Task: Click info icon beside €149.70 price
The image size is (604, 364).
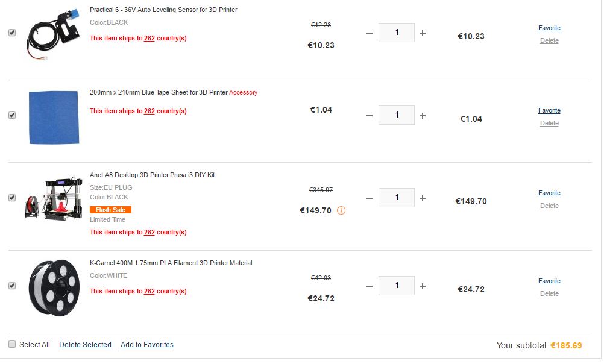Action: pos(341,210)
